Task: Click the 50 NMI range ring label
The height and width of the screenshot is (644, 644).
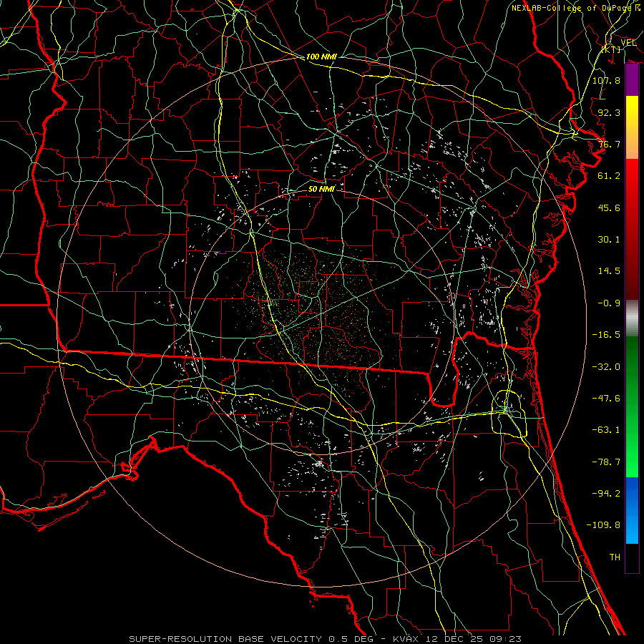Action: 321,189
